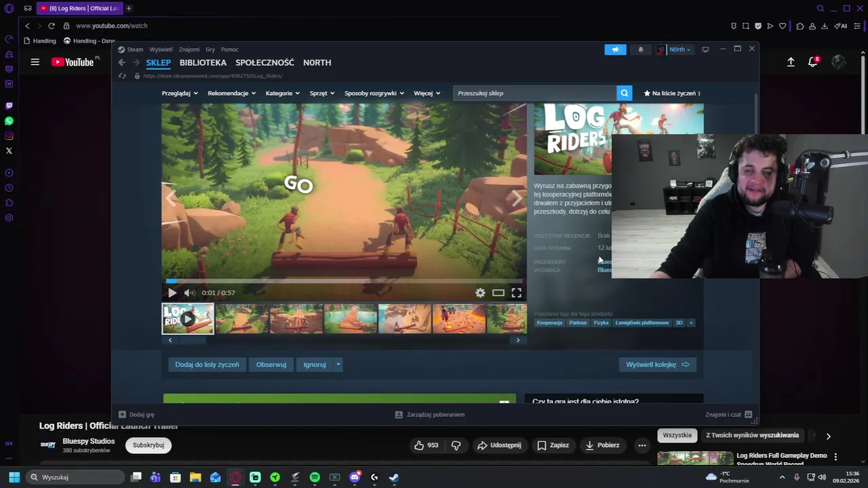Toggle Steam Big Picture mode icon
Screen dimensions: 868x488
[705, 49]
